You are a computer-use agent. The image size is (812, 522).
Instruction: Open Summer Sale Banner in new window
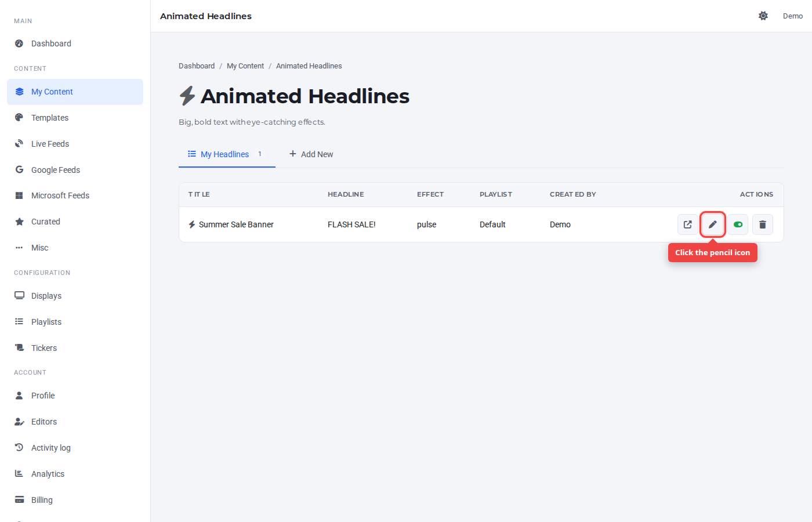(x=688, y=224)
